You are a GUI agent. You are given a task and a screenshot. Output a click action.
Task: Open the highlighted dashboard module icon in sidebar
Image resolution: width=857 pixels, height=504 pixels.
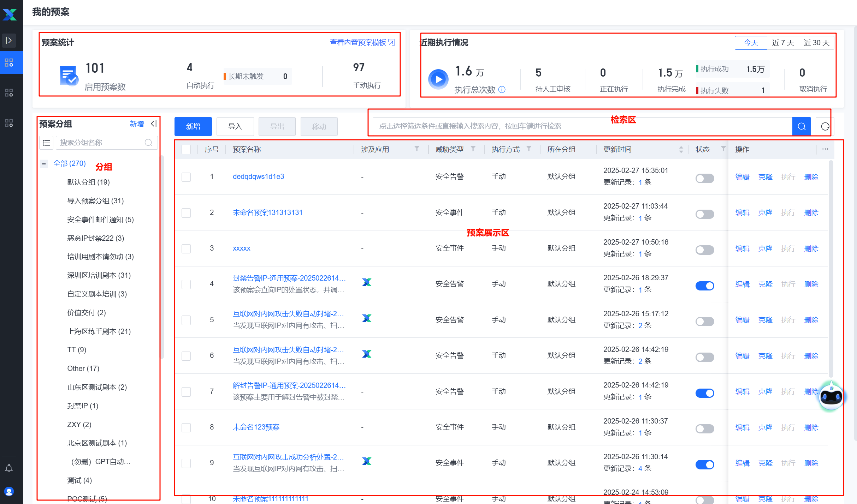click(9, 62)
